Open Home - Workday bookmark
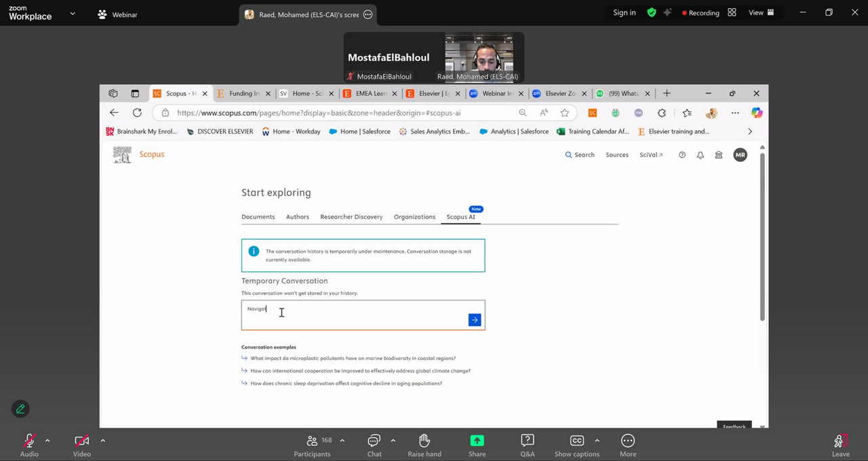Image resolution: width=868 pixels, height=461 pixels. [292, 132]
